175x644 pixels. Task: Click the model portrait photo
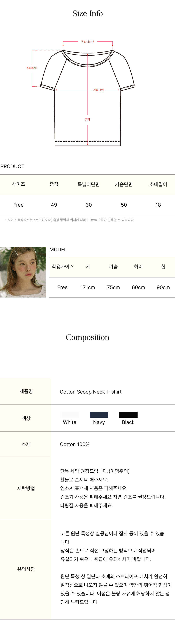pos(23,272)
